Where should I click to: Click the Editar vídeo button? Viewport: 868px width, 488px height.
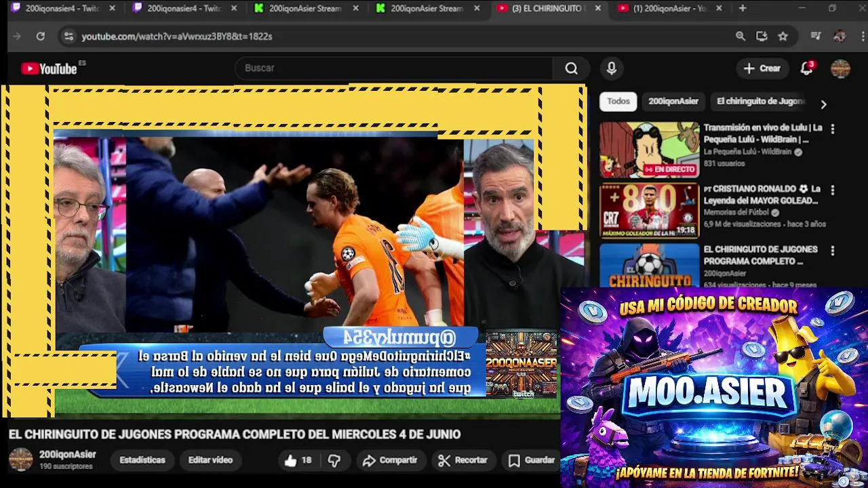[210, 460]
